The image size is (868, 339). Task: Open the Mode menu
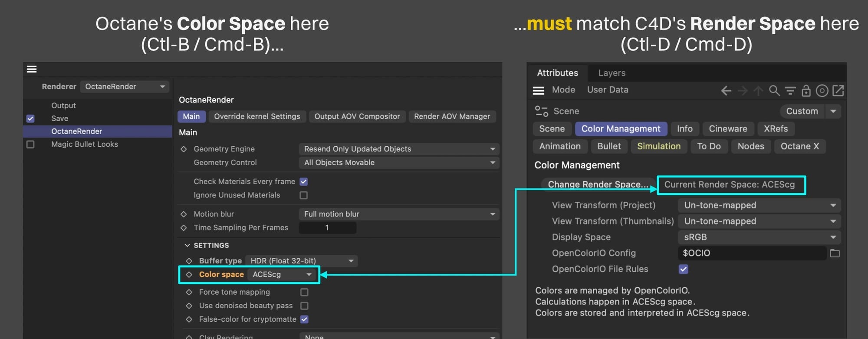coord(563,90)
